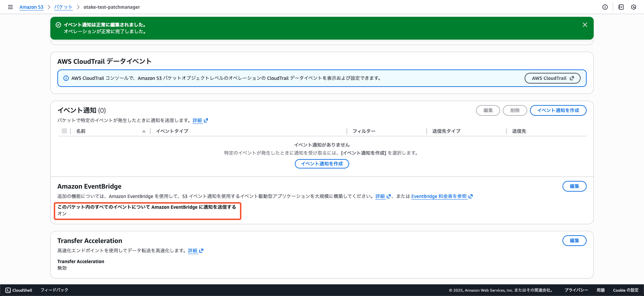Sort event notifications by 名前 column arrow
The height and width of the screenshot is (296, 644).
coord(144,131)
